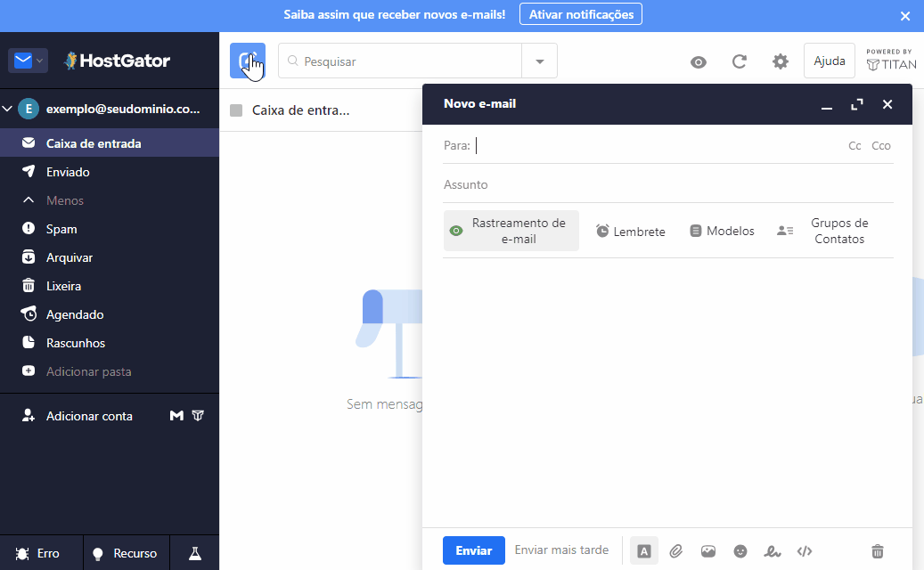The width and height of the screenshot is (924, 570).
Task: Click the Pesquisar search field
Action: pyautogui.click(x=400, y=61)
